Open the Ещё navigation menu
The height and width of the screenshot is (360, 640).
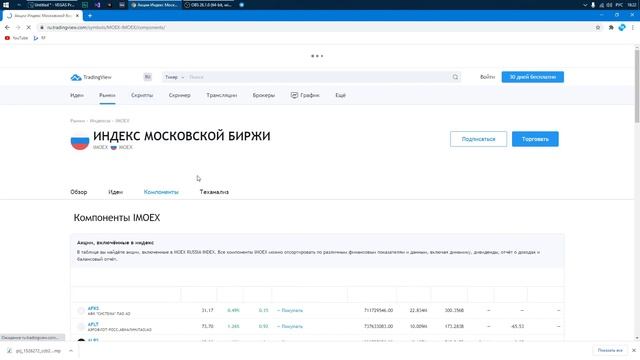pyautogui.click(x=340, y=95)
